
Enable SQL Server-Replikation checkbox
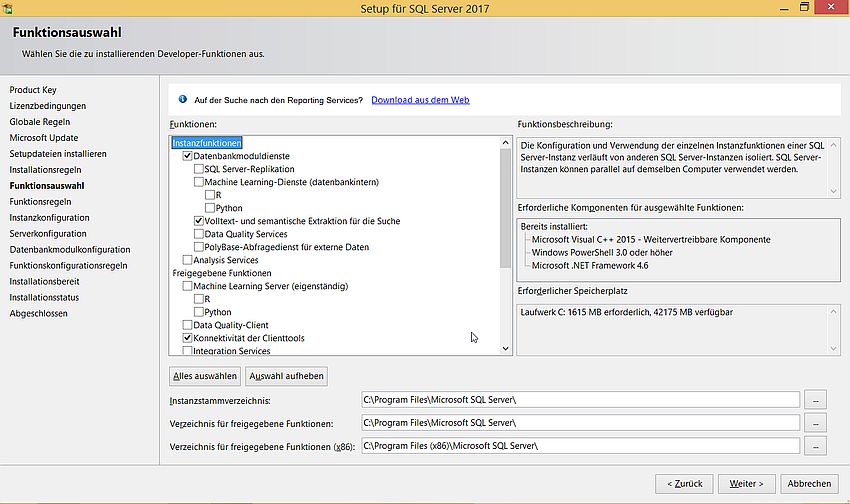point(198,169)
